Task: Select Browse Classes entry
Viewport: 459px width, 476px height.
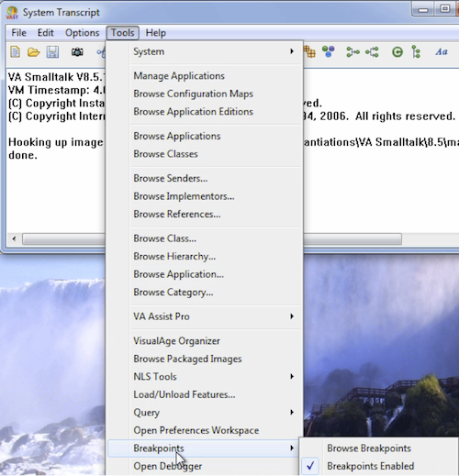Action: pyautogui.click(x=204, y=154)
